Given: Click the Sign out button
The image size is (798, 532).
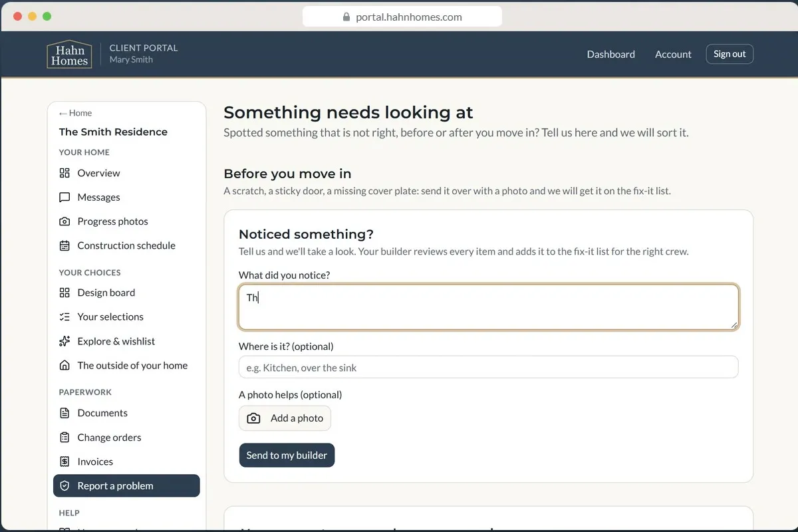Looking at the screenshot, I should pos(730,54).
